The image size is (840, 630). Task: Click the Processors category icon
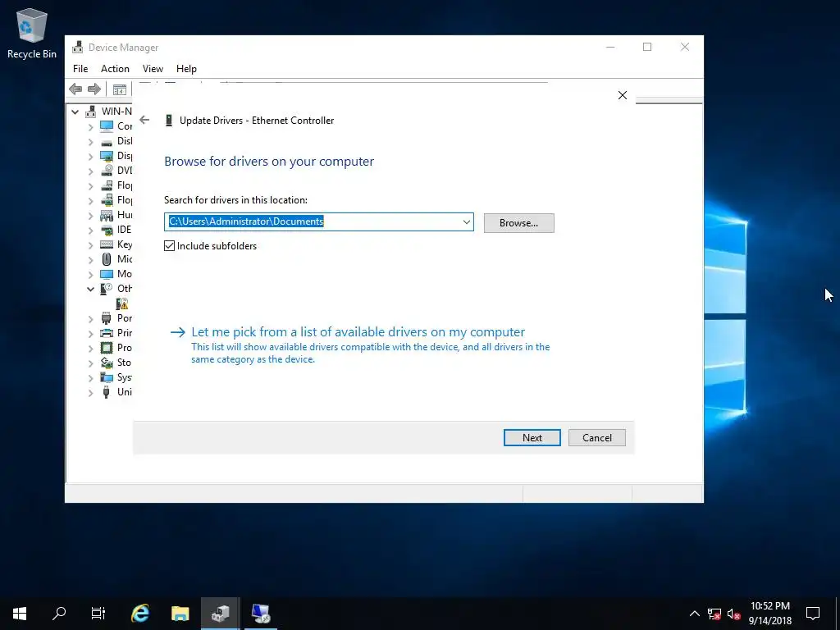(x=107, y=348)
